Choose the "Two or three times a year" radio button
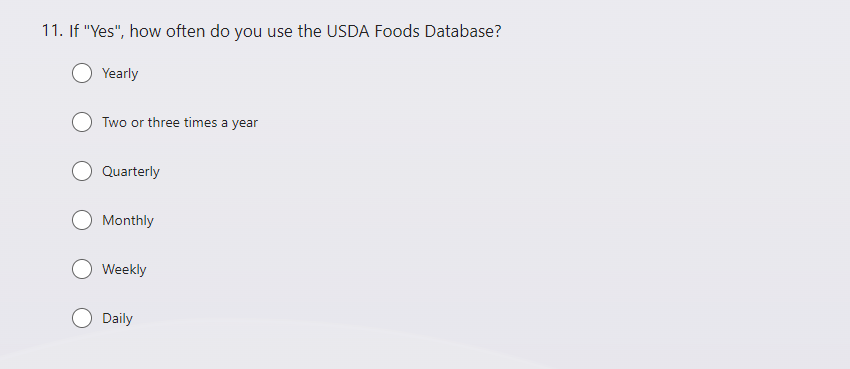Viewport: 850px width, 369px height. [x=82, y=122]
